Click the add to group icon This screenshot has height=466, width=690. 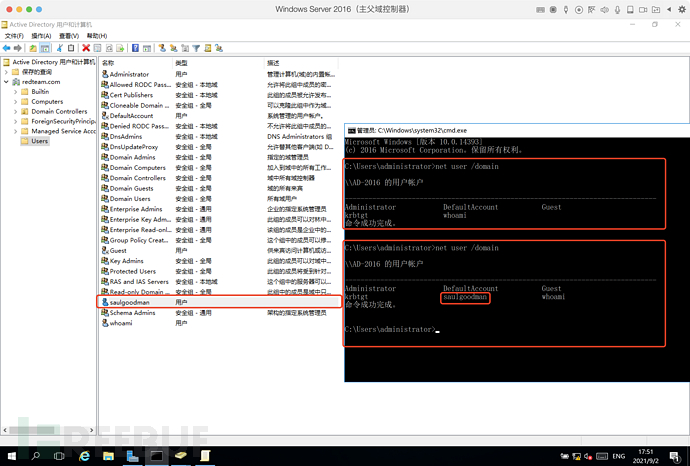click(x=219, y=48)
